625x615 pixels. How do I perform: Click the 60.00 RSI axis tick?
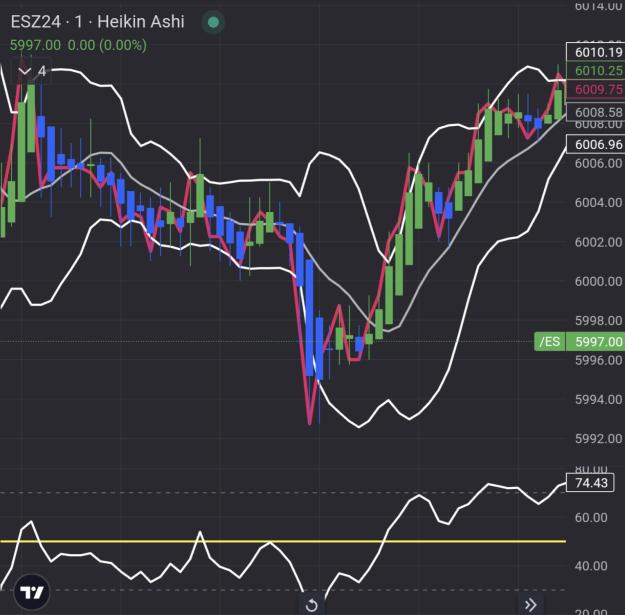pos(591,518)
